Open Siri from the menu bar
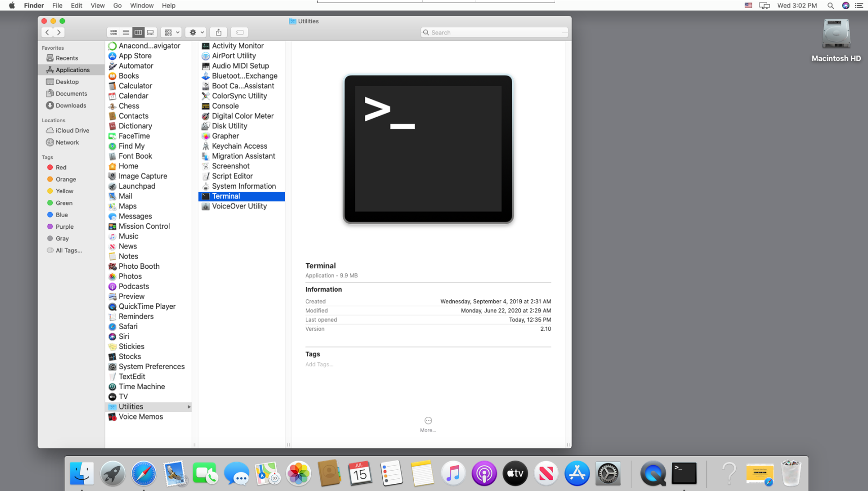The width and height of the screenshot is (868, 491). tap(846, 6)
